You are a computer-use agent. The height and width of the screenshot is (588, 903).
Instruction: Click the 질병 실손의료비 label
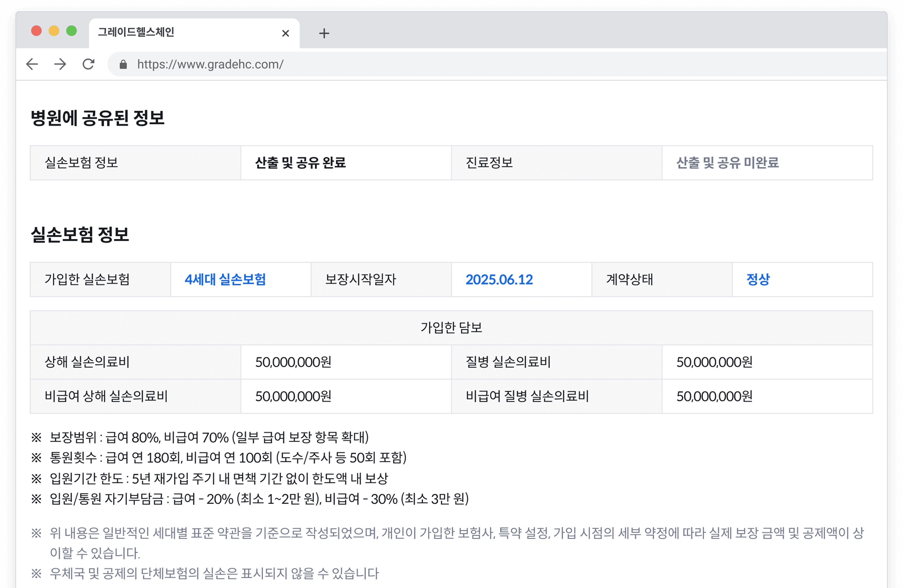pos(508,362)
